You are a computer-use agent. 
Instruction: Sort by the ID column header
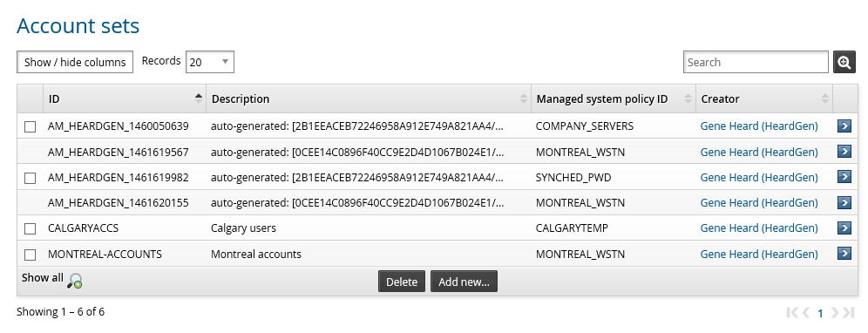[x=125, y=99]
